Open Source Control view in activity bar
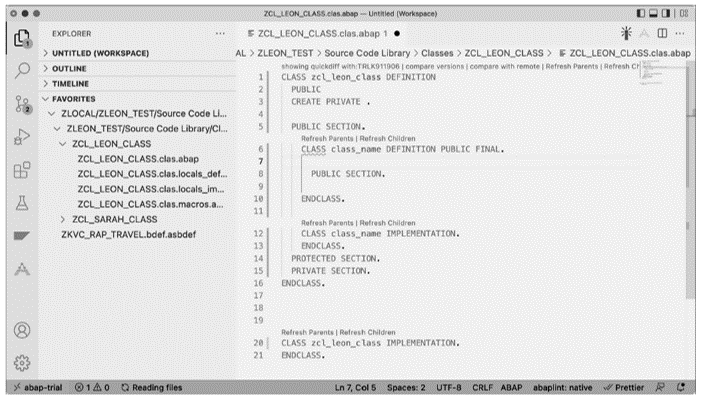The height and width of the screenshot is (401, 701). pyautogui.click(x=20, y=104)
